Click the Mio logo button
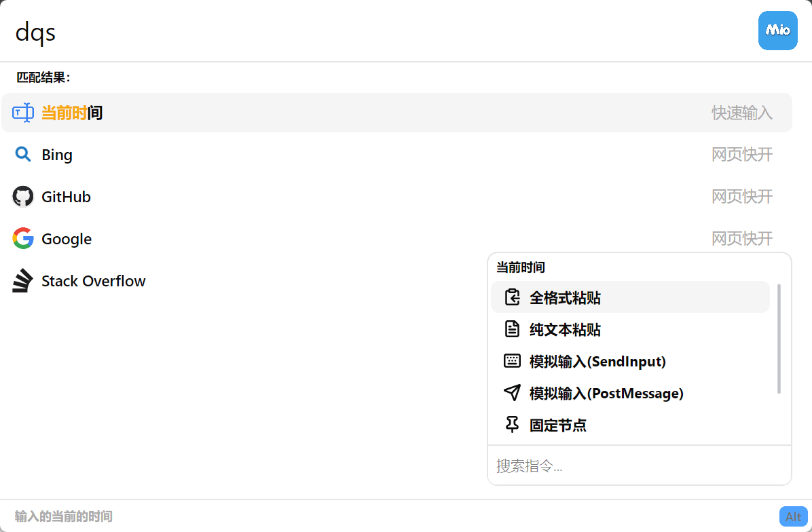 click(778, 31)
